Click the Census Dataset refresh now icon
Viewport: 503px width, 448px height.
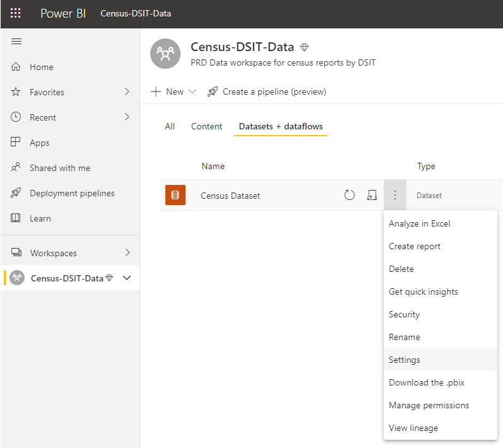pos(350,195)
